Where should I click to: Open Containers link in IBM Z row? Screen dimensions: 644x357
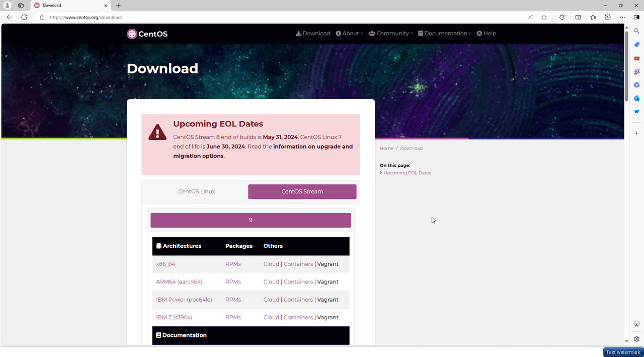pyautogui.click(x=298, y=318)
